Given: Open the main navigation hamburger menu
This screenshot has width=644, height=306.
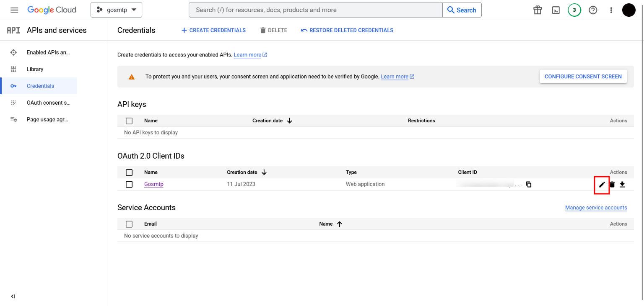Looking at the screenshot, I should click(x=14, y=10).
